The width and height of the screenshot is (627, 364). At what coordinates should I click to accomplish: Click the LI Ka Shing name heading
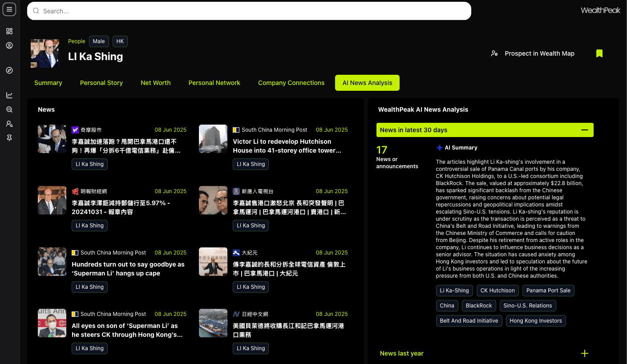coord(95,57)
